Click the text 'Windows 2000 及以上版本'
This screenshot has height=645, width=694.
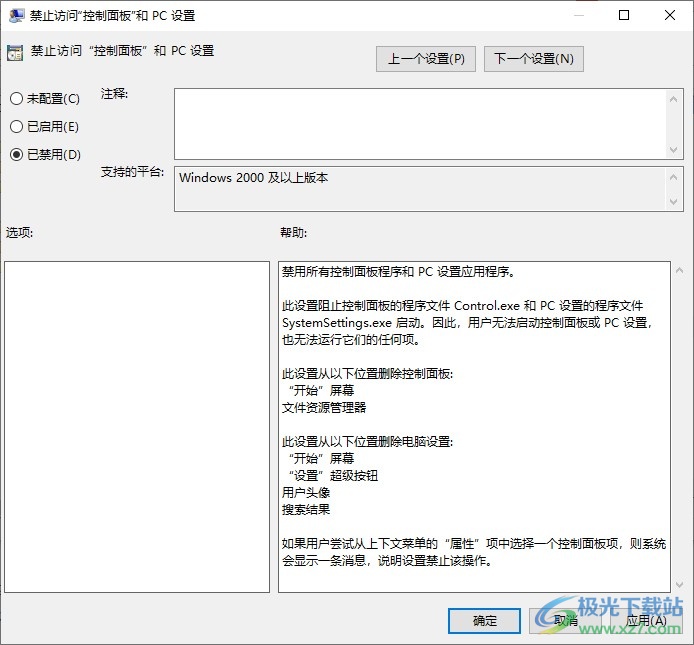point(254,178)
